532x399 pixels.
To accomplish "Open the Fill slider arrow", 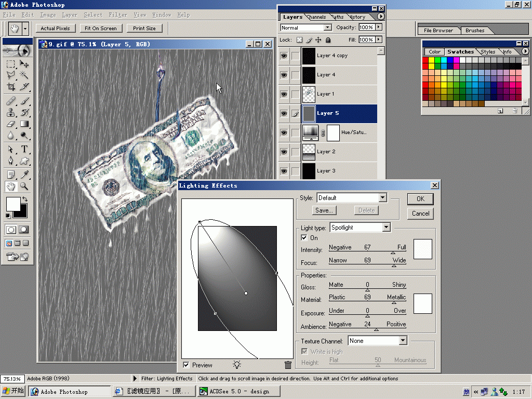I will [x=379, y=39].
